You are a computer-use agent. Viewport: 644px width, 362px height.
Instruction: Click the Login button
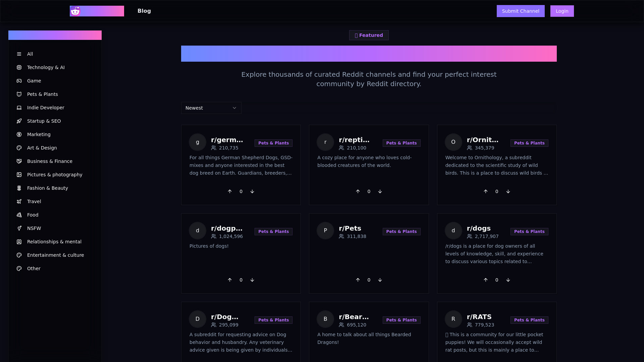pos(562,11)
